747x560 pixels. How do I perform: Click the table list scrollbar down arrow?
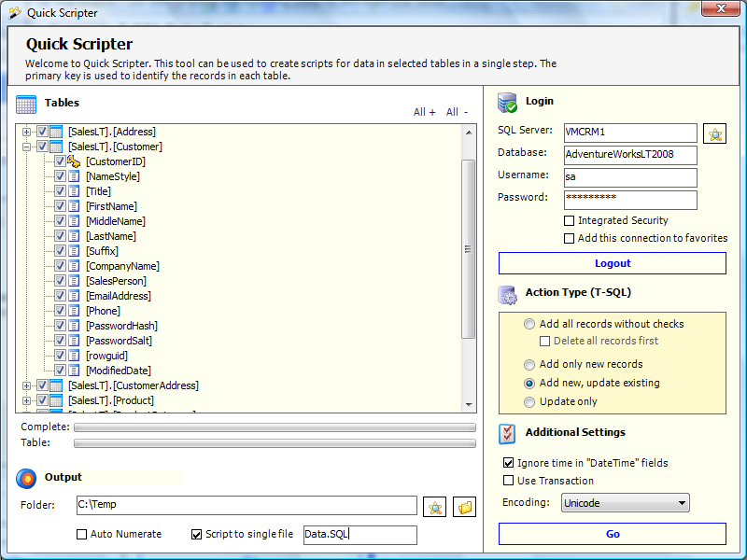(469, 405)
